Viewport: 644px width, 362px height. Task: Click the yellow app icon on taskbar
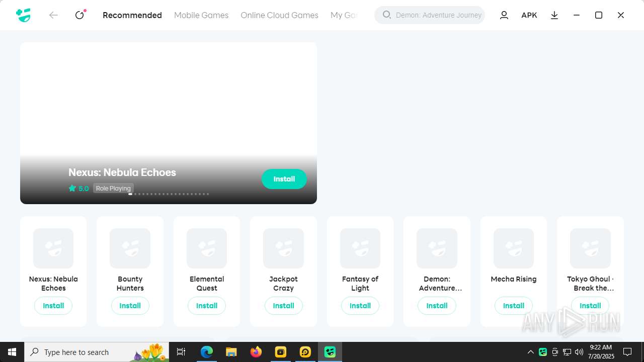point(281,352)
